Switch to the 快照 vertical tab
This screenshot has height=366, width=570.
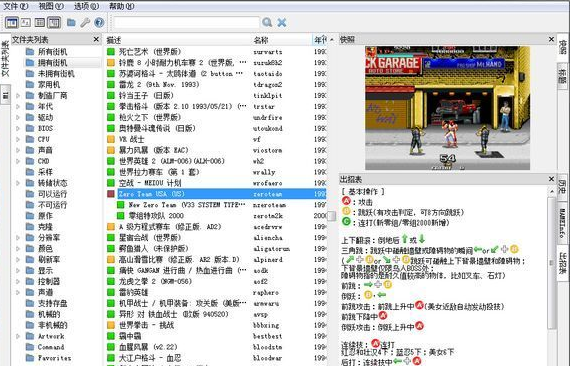tap(562, 47)
